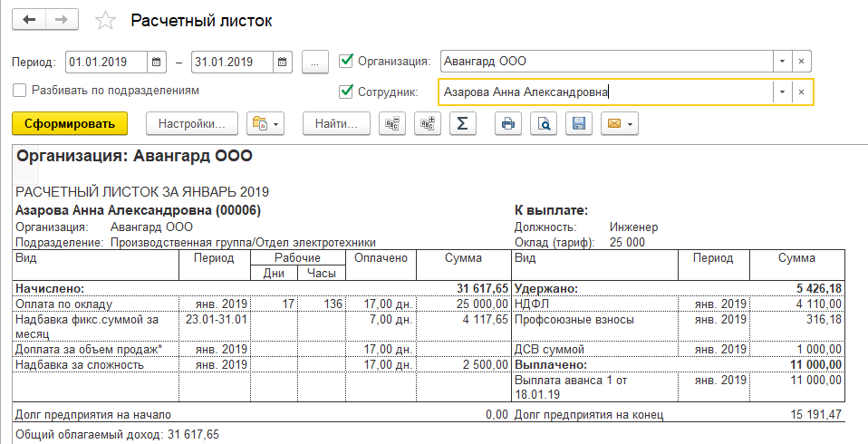Viewport: 868px width, 444px height.
Task: Click the forward navigation arrow
Action: (63, 20)
